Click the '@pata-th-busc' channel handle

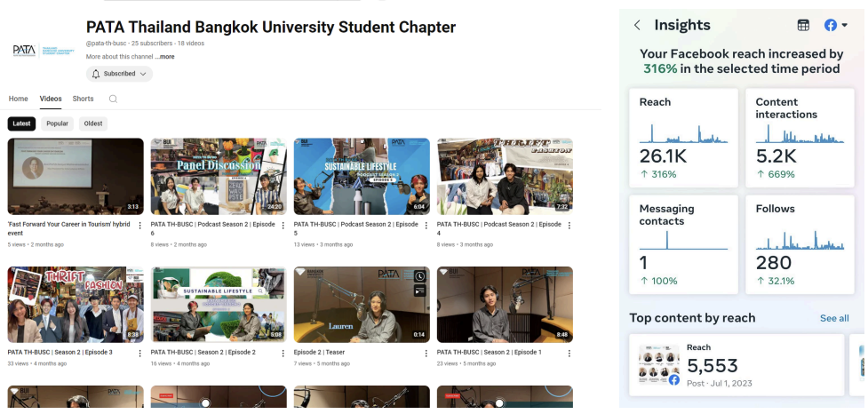pos(107,44)
